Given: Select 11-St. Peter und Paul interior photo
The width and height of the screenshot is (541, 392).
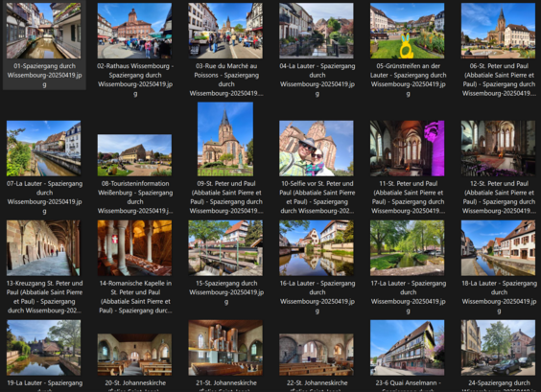Looking at the screenshot, I should click(407, 149).
